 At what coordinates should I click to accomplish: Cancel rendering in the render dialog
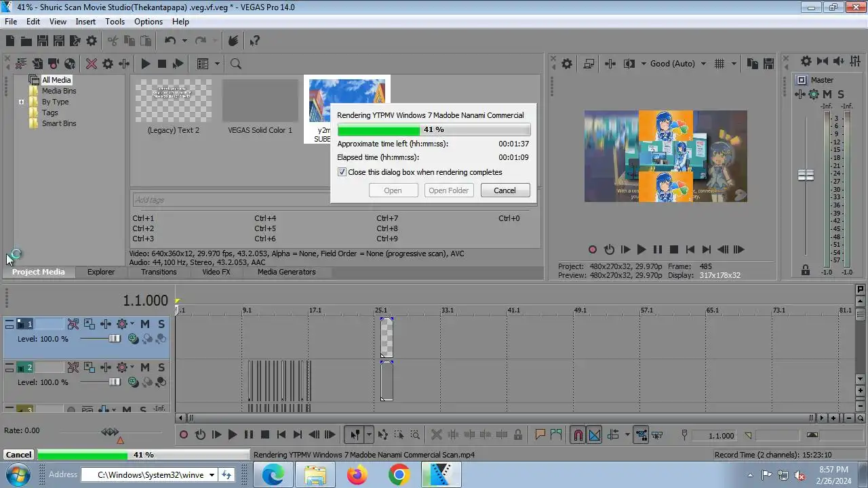(x=505, y=190)
